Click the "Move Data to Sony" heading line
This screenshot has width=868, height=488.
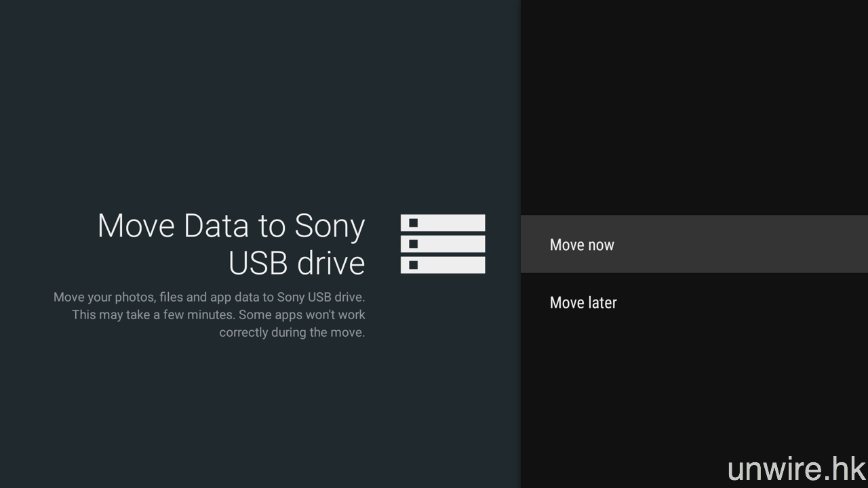[x=231, y=226]
